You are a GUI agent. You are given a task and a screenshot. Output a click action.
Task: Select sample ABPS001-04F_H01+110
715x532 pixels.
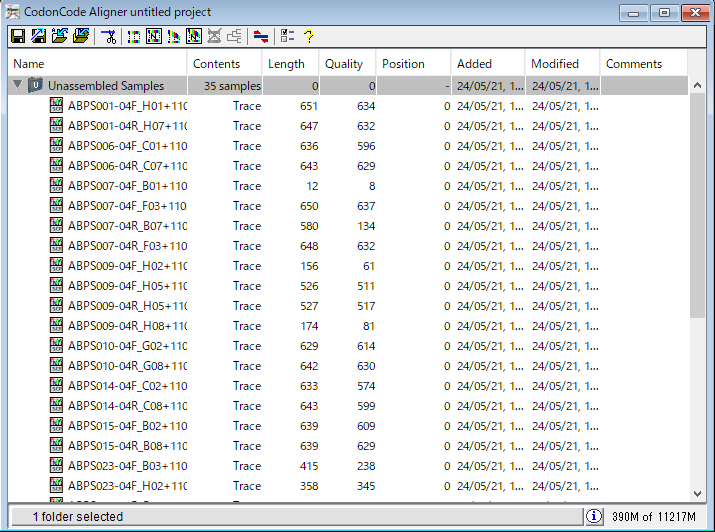[x=127, y=106]
